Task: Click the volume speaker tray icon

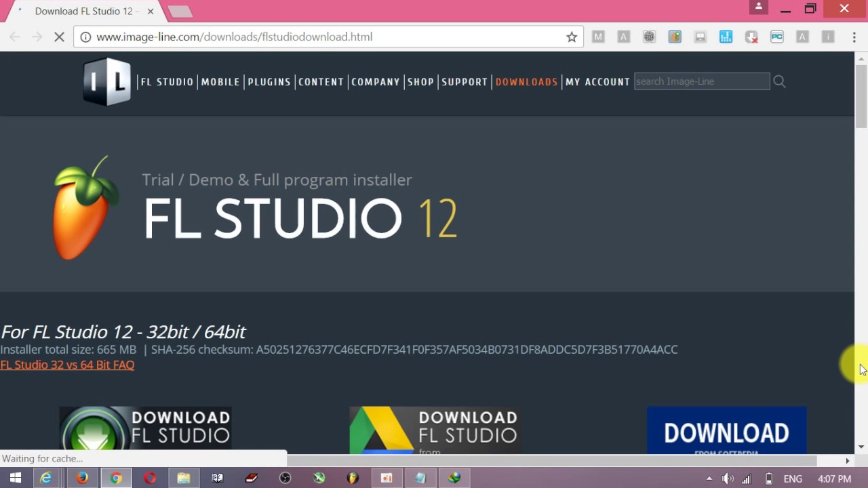Action: 728,479
